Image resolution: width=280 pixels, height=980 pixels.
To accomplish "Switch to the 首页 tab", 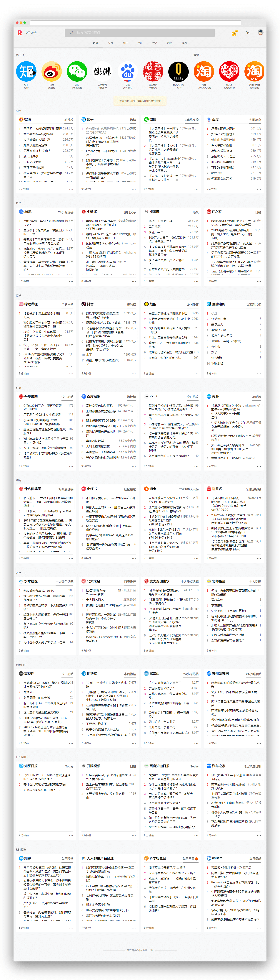I will (95, 43).
